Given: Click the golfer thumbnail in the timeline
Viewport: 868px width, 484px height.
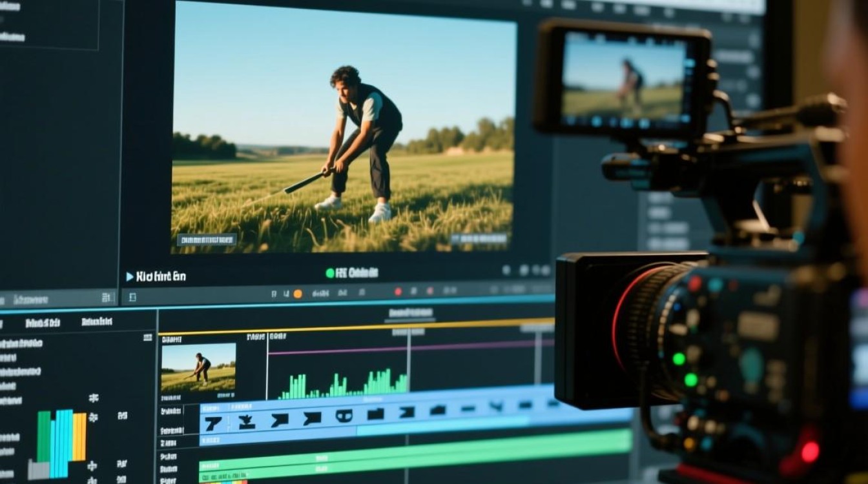Looking at the screenshot, I should click(198, 368).
